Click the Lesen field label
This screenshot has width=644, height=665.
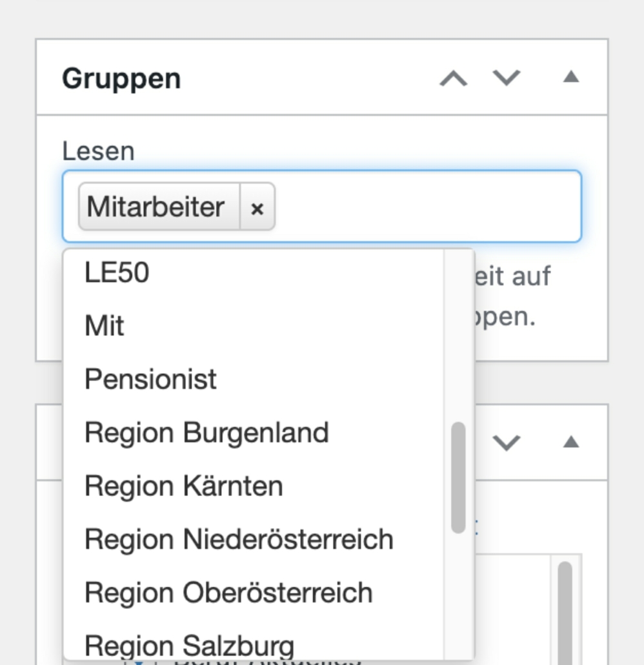[x=98, y=151]
